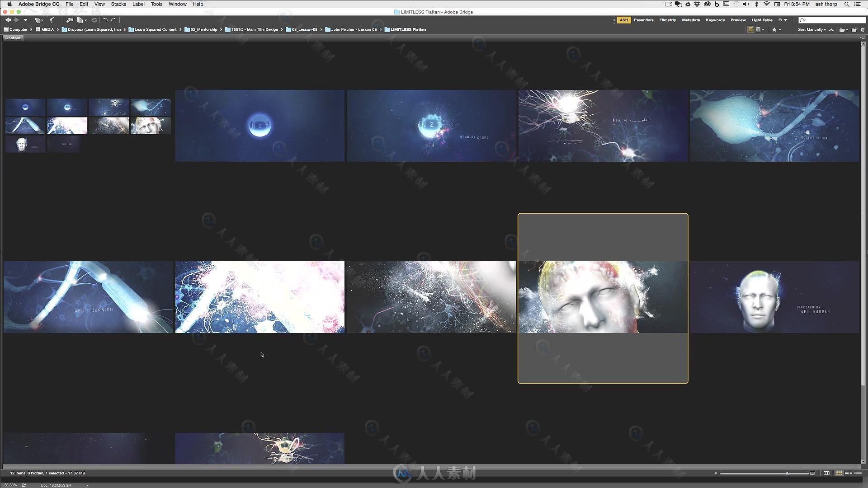Open thumbnail quality options dropdown
Screen dimensions: 868x488
click(760, 29)
